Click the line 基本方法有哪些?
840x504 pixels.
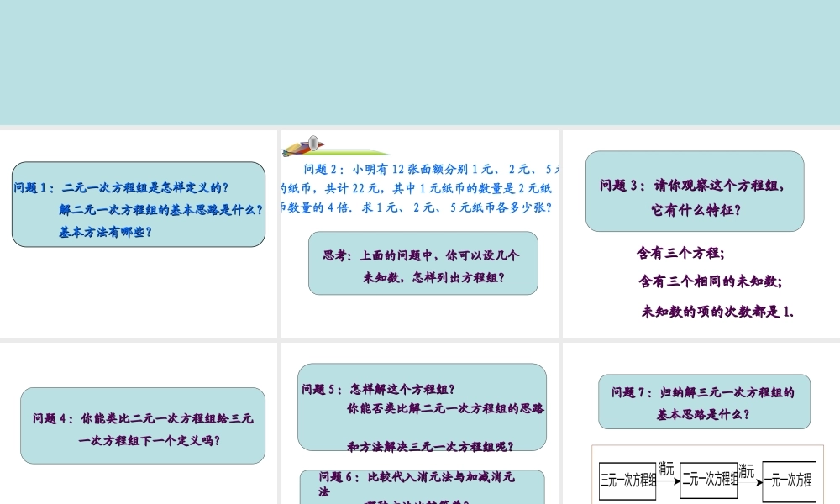[106, 232]
